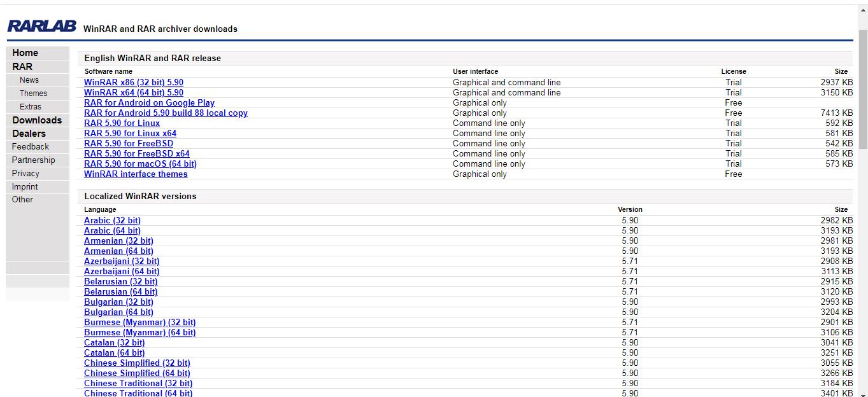This screenshot has width=868, height=397.
Task: Open the Dealers page
Action: tap(29, 134)
